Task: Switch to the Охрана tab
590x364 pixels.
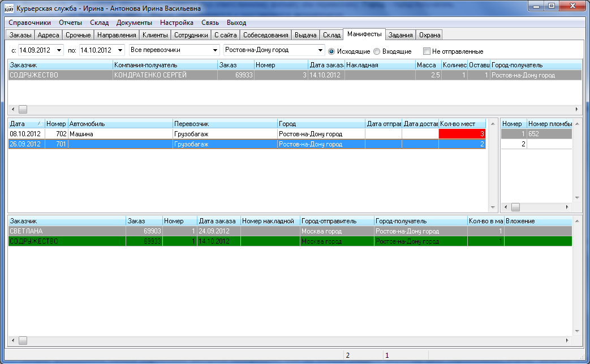Action: (430, 35)
